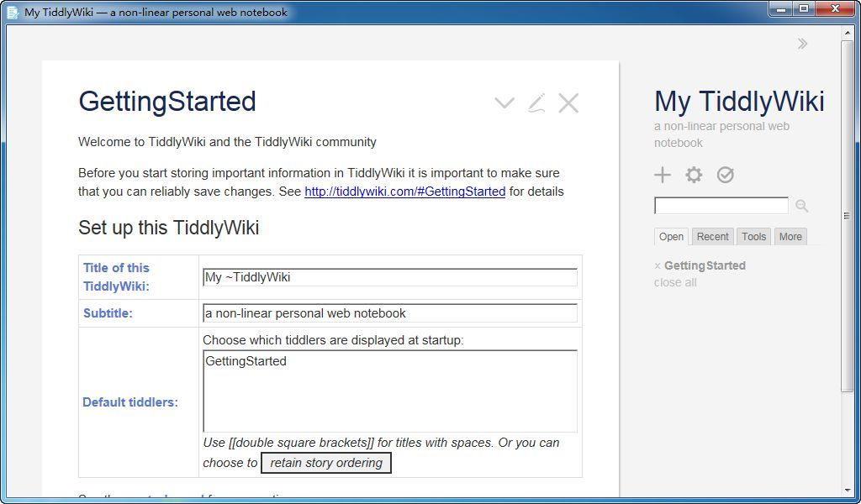Viewport: 861px width, 504px height.
Task: Click the Default tiddlers text area
Action: click(x=390, y=391)
